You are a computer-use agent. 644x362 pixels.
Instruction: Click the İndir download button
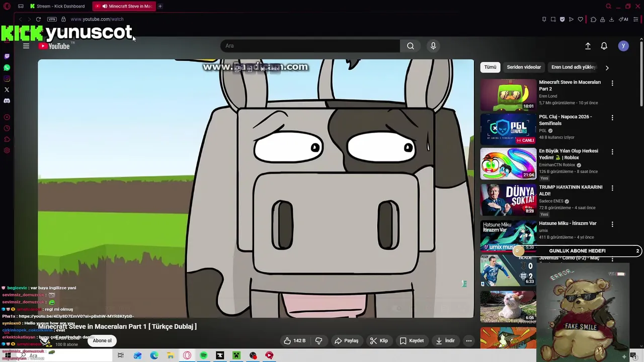[445, 340]
